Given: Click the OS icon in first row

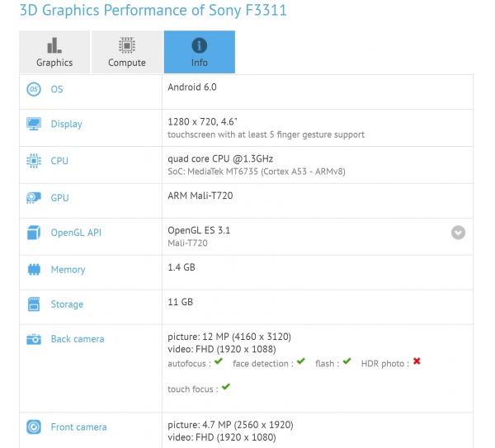Looking at the screenshot, I should 34,89.
